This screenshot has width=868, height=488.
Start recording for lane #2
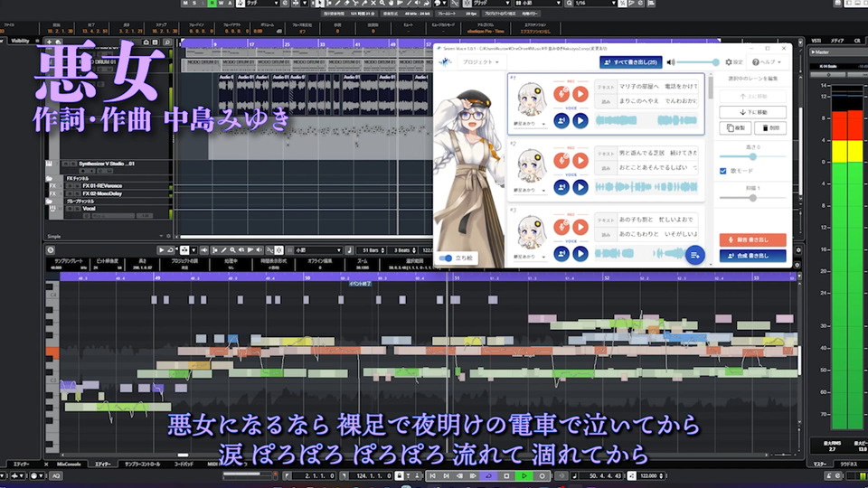[561, 160]
